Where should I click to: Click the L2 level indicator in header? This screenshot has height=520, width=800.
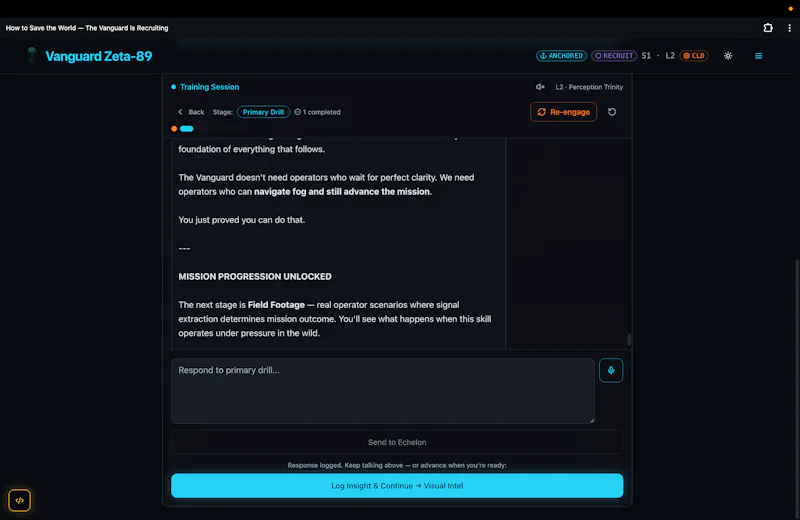tap(670, 56)
